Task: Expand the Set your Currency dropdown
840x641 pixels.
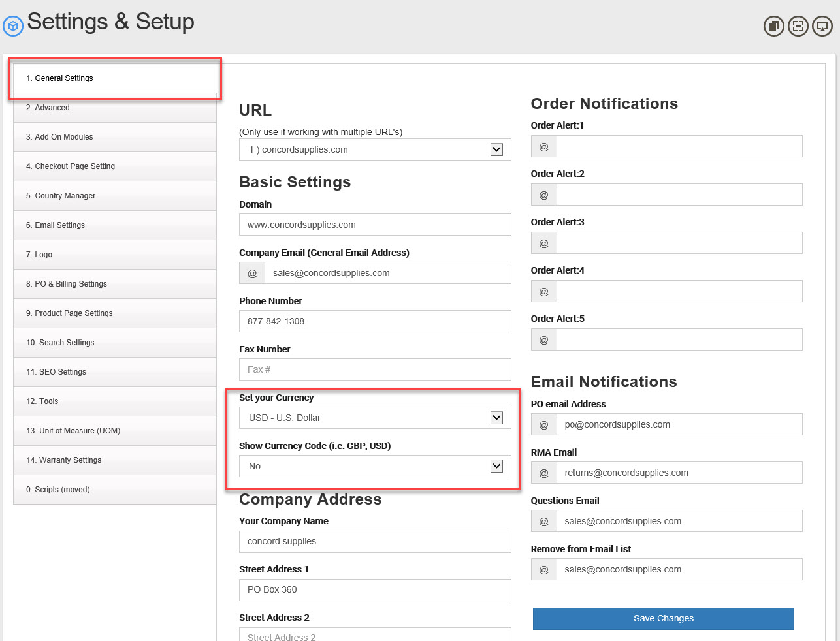Action: click(375, 418)
